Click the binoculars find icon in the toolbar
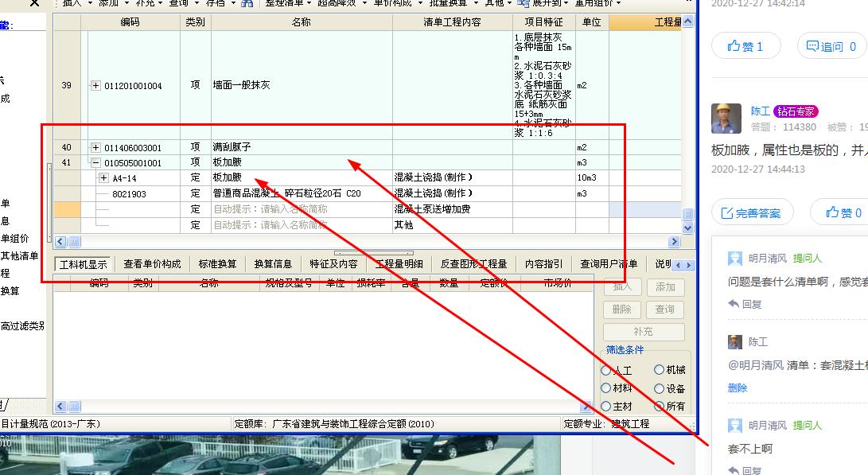868x475 pixels. click(x=247, y=3)
